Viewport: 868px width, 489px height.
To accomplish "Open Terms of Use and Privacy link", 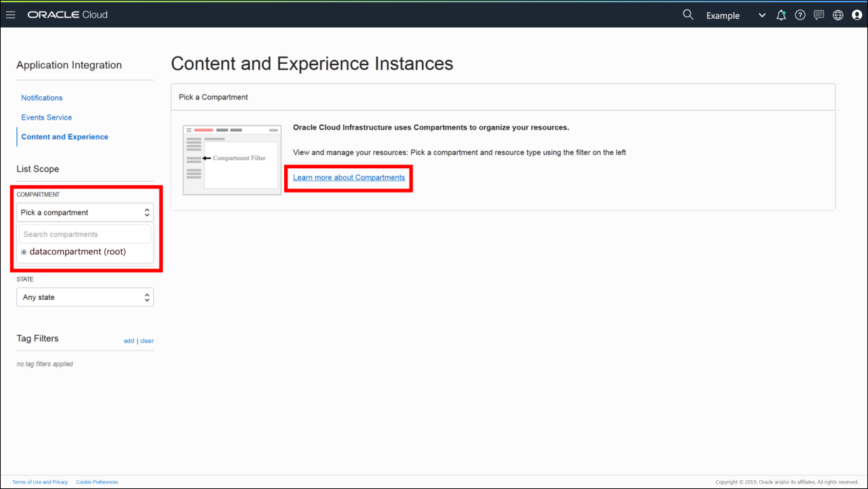I will tap(40, 482).
